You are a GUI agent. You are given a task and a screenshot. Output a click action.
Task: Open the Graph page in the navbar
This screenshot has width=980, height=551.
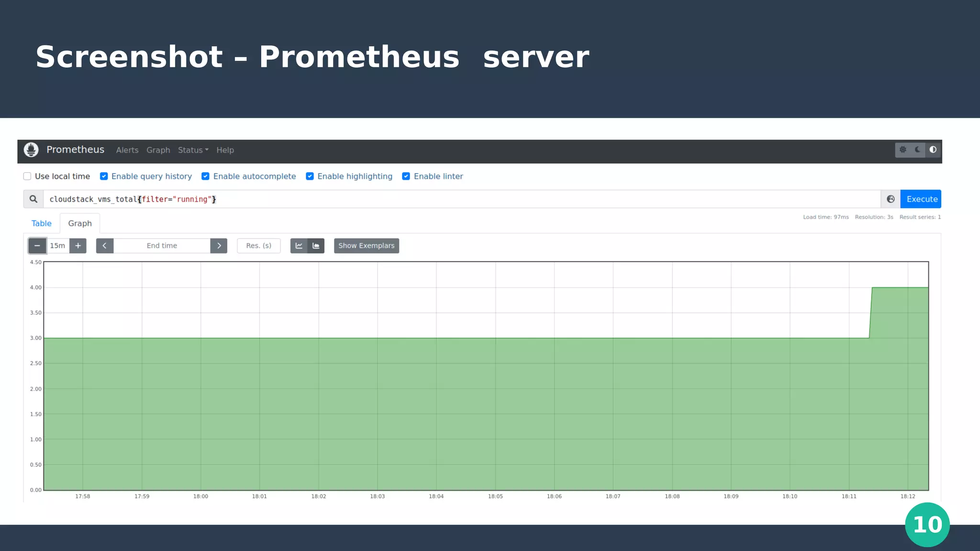(158, 150)
